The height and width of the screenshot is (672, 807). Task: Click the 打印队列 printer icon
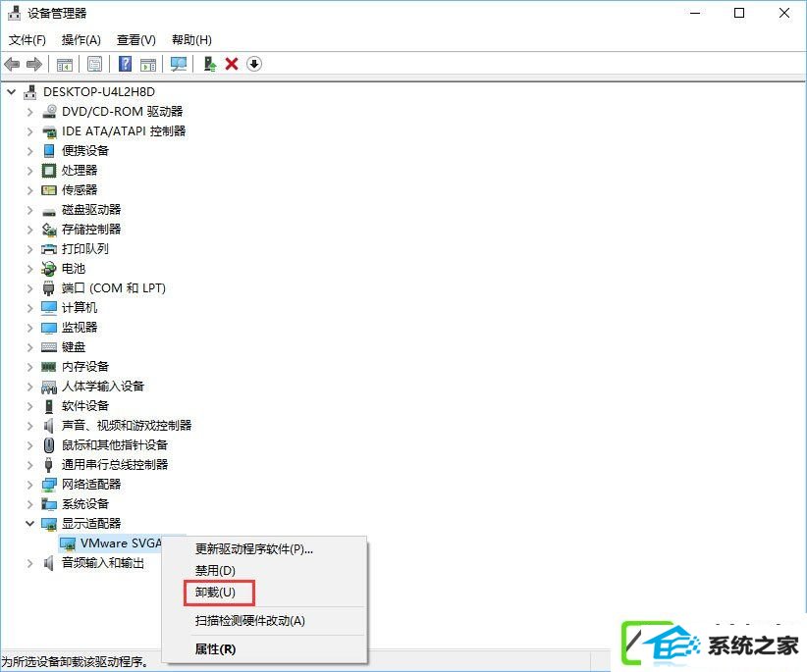[x=49, y=249]
